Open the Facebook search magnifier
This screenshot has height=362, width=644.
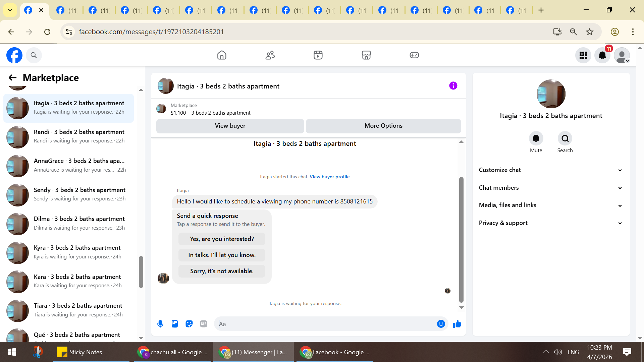(34, 55)
